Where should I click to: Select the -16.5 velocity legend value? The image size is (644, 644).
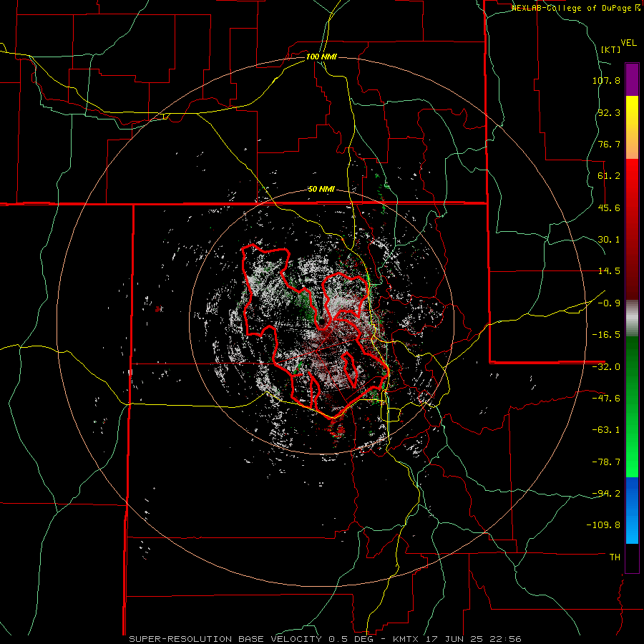[x=606, y=335]
